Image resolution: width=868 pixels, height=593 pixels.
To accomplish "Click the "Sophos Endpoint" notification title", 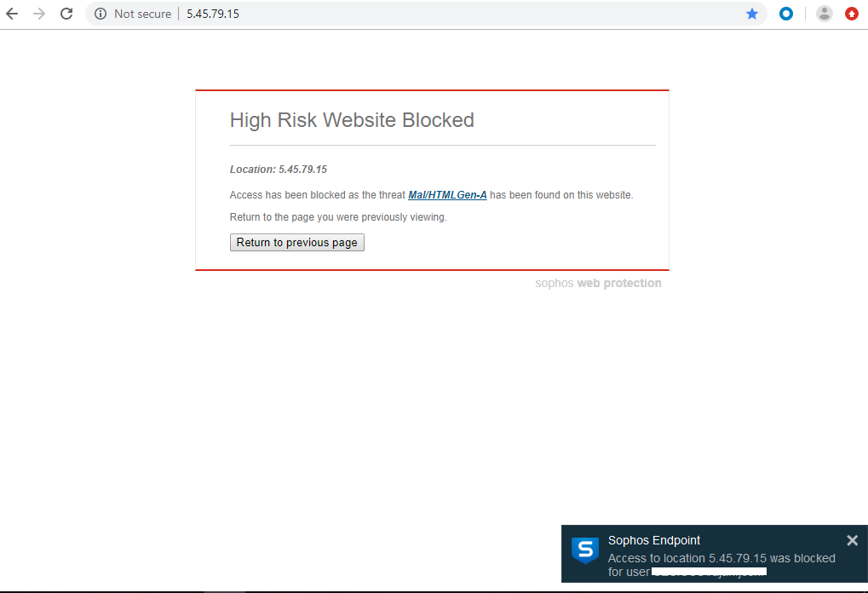I will click(x=654, y=540).
